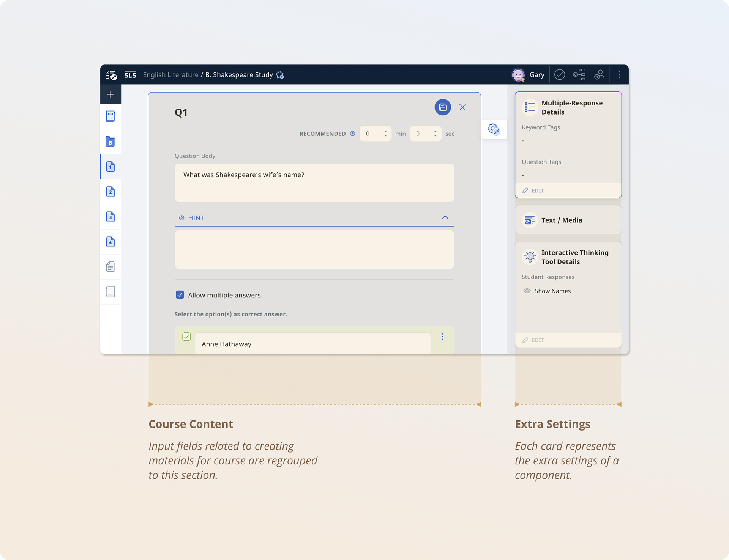Screen dimensions: 729x560
Task: Click the seconds input field
Action: (425, 134)
